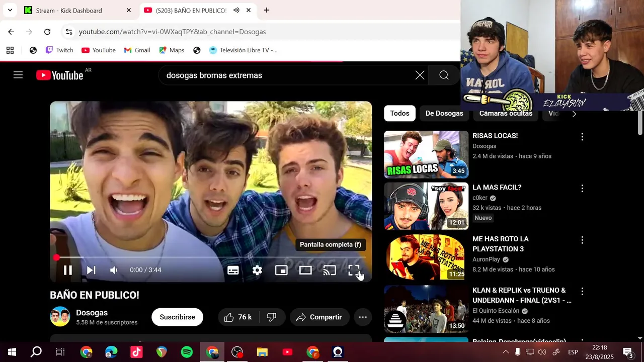
Task: Dislike the video
Action: 272,317
